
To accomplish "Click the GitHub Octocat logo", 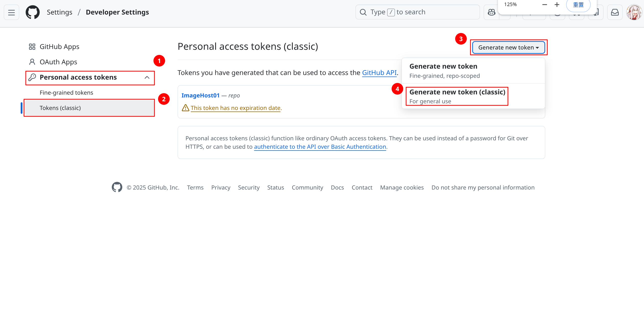I will (x=33, y=12).
